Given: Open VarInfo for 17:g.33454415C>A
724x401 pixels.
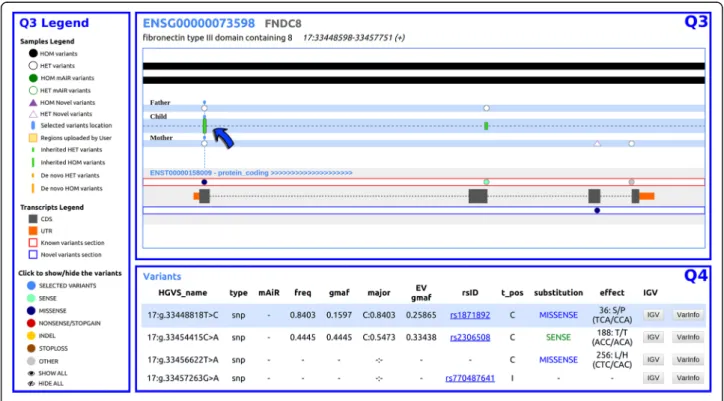Looking at the screenshot, I should pos(688,337).
